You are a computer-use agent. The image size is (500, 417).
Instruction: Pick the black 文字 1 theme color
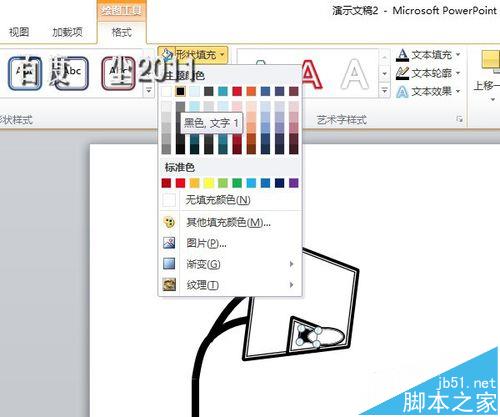(x=180, y=91)
